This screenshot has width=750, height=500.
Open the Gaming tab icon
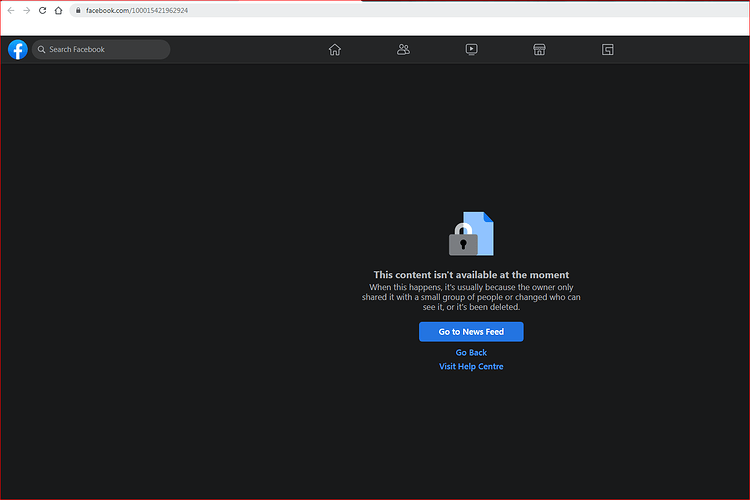click(x=607, y=49)
